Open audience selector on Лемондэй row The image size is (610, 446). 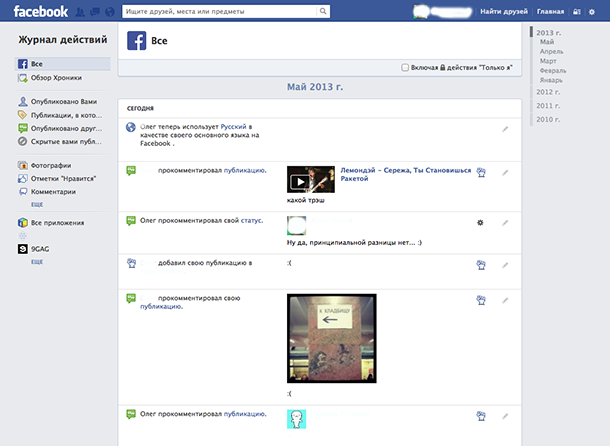(481, 172)
